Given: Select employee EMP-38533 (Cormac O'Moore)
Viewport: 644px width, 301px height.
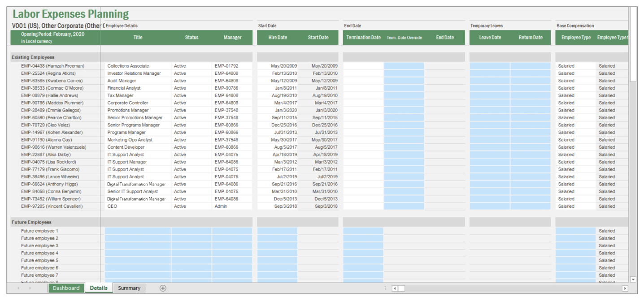Looking at the screenshot, I should (52, 88).
